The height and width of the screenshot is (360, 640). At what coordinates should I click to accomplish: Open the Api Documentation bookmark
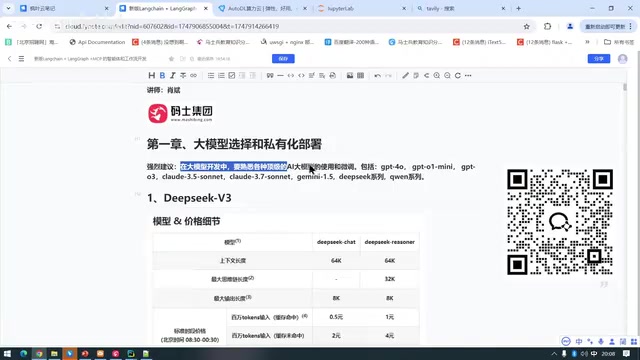coord(97,42)
